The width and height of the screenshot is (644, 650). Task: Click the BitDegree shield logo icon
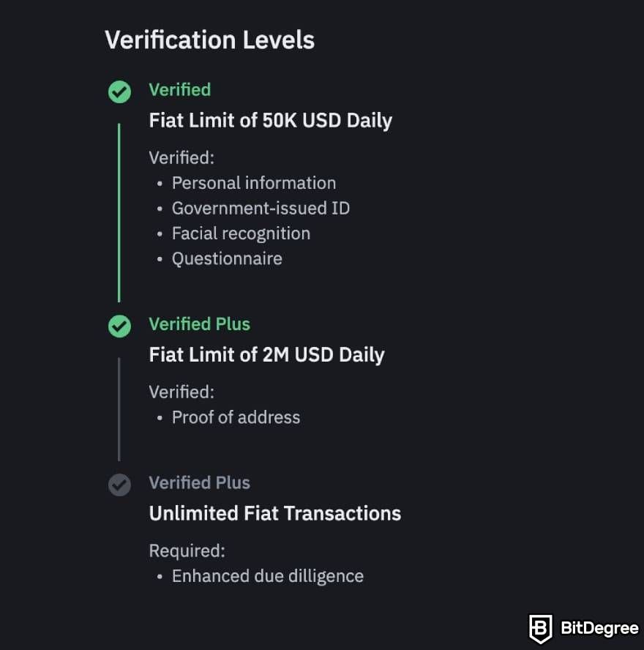(x=540, y=629)
